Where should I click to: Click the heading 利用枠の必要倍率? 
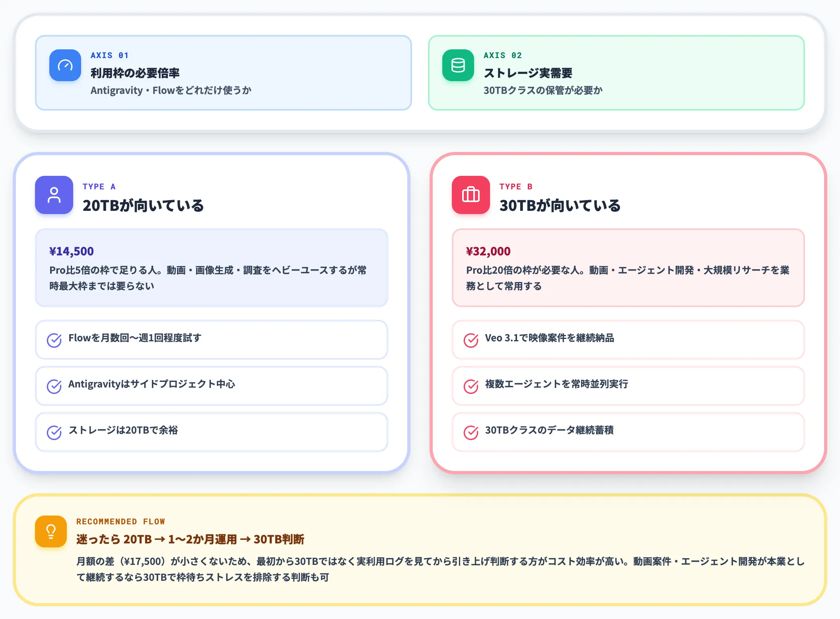pyautogui.click(x=135, y=73)
